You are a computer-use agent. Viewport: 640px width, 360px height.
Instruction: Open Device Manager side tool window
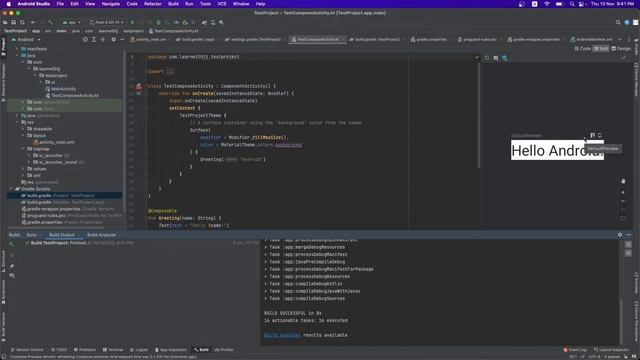click(636, 80)
